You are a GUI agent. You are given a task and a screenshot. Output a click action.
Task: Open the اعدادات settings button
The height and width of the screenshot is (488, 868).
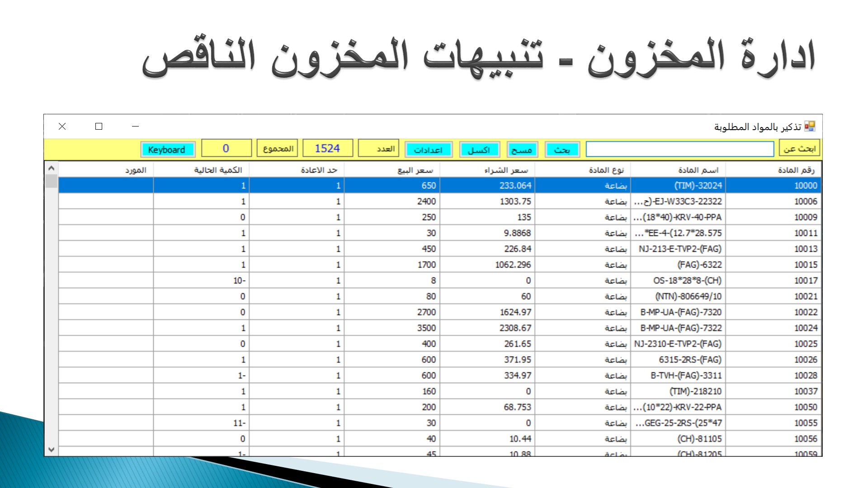[428, 150]
